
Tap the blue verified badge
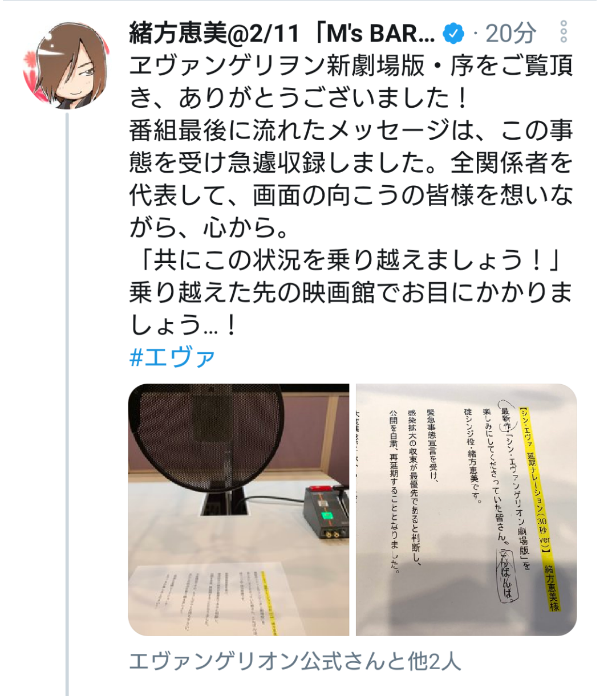(453, 34)
